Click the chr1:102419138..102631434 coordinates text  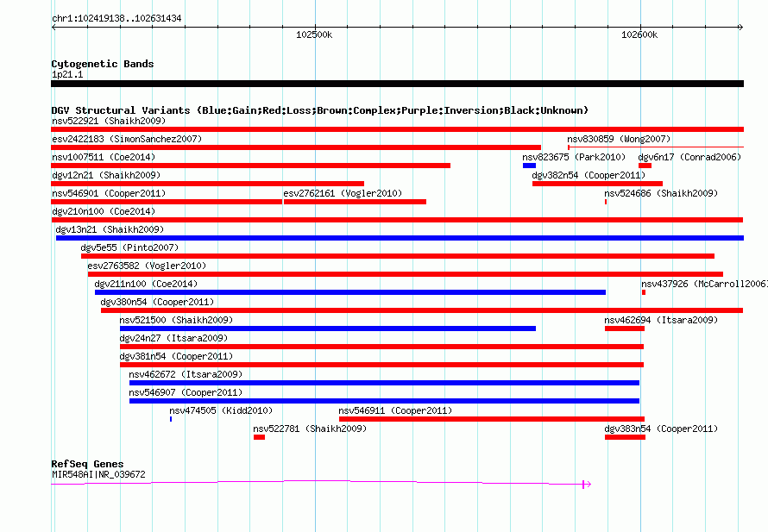click(116, 18)
